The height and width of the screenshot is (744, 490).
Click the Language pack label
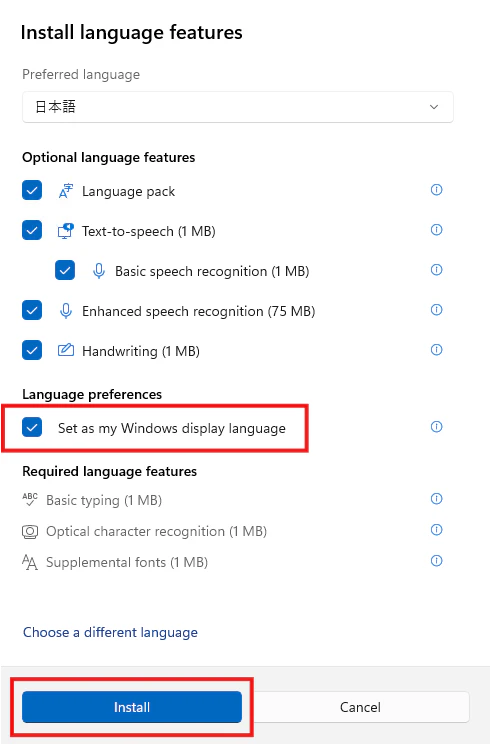click(x=129, y=191)
